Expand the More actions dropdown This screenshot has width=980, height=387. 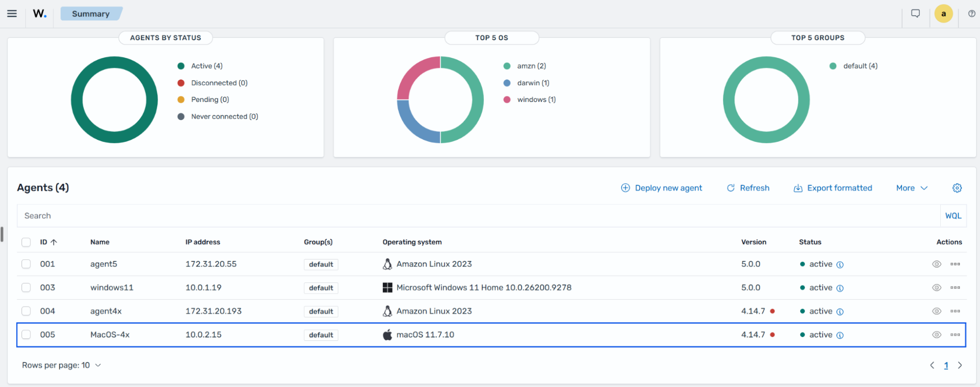tap(912, 188)
